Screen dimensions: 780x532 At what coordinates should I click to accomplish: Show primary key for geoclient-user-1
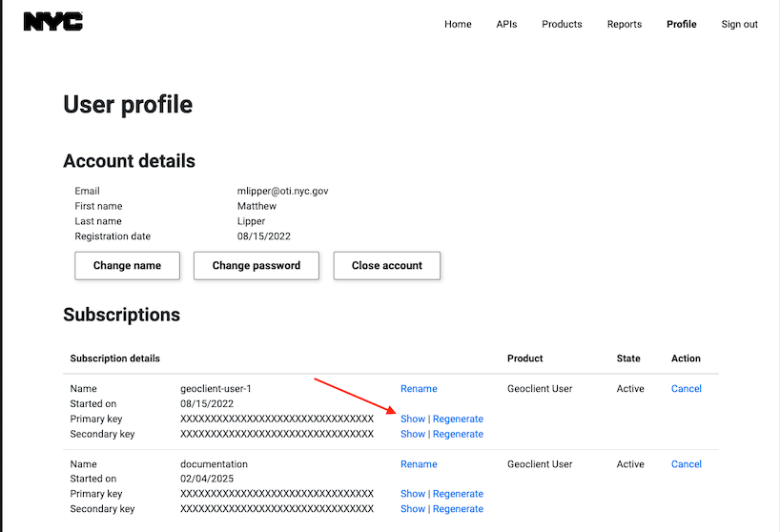click(413, 419)
